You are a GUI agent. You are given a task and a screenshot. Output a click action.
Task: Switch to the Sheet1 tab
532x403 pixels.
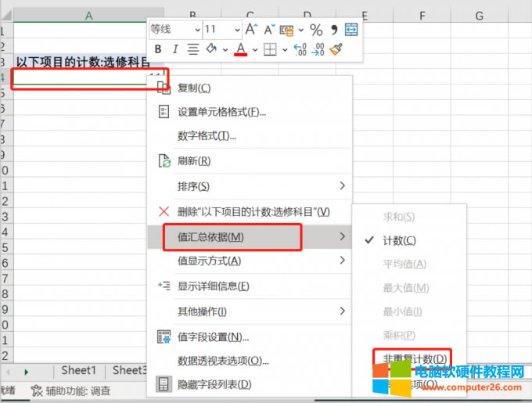78,370
